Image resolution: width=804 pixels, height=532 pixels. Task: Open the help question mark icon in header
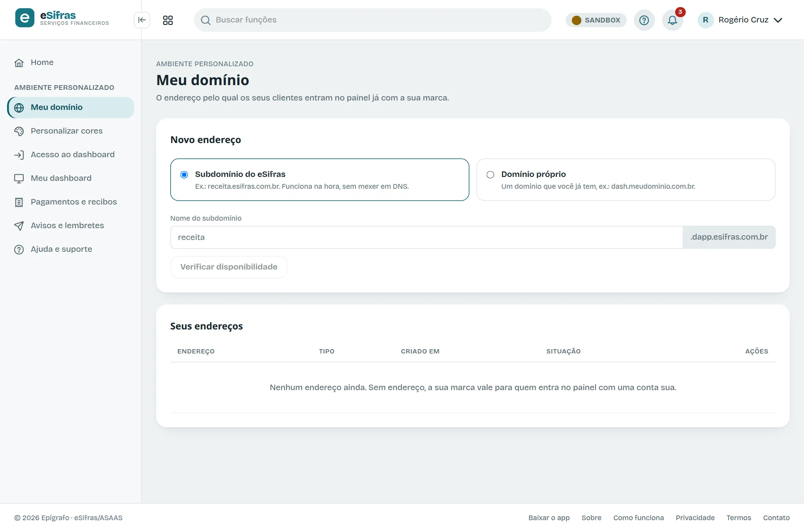(x=644, y=20)
